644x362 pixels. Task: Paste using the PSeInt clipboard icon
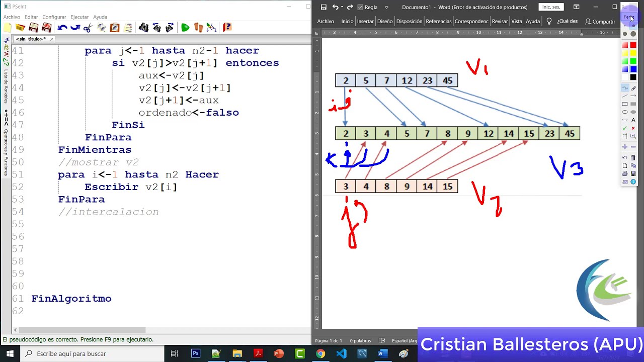click(x=115, y=28)
